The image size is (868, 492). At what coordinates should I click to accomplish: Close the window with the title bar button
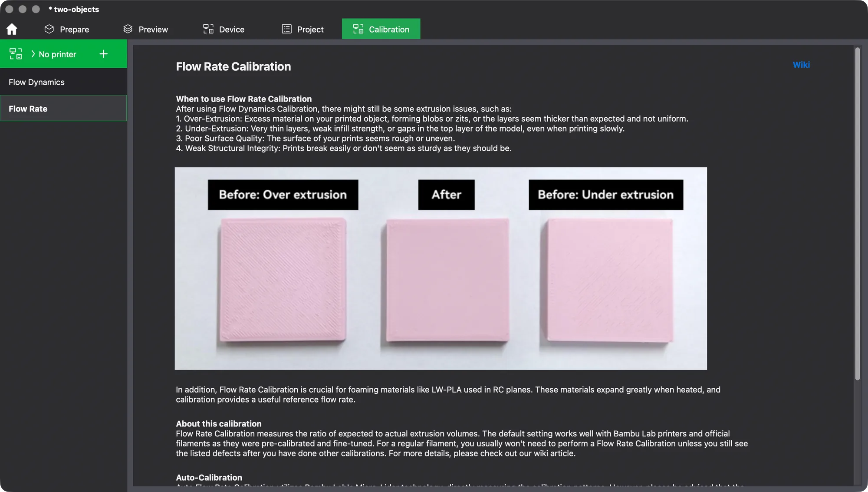9,9
